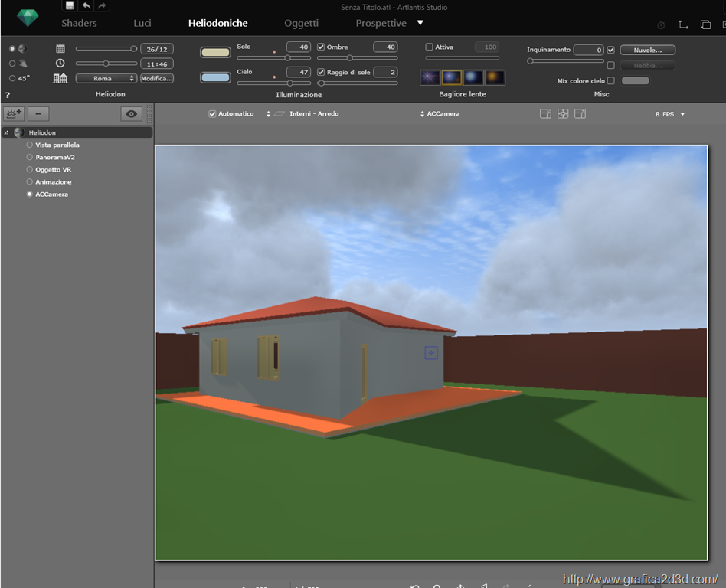Screen dimensions: 726x588
Task: Click the save disk icon
Action: (70, 6)
